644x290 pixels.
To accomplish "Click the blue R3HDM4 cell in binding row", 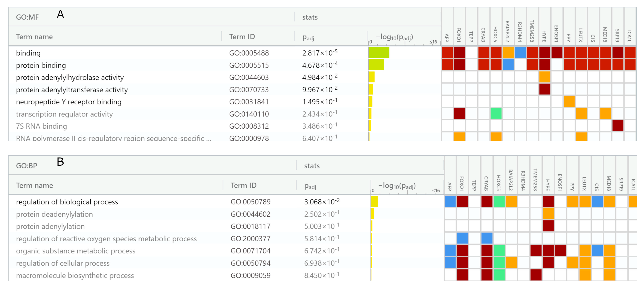I will tap(520, 53).
